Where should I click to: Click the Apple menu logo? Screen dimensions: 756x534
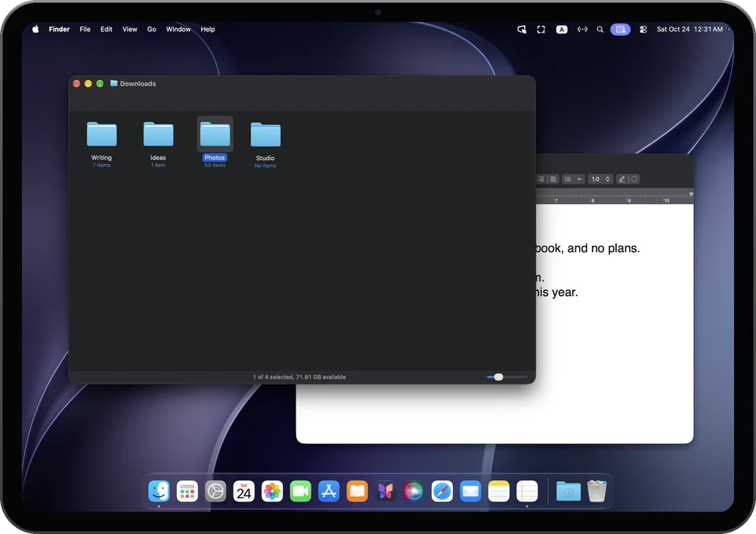[36, 29]
